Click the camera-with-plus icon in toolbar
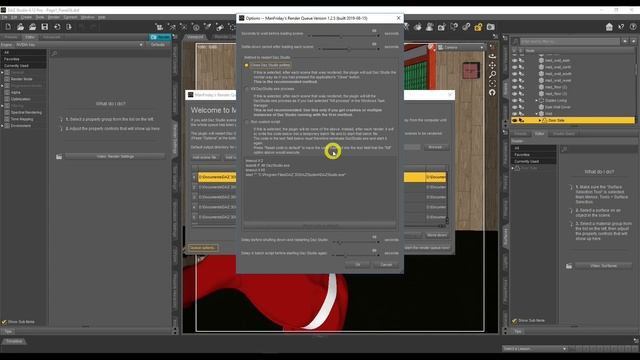This screenshot has width=640, height=360. (442, 27)
